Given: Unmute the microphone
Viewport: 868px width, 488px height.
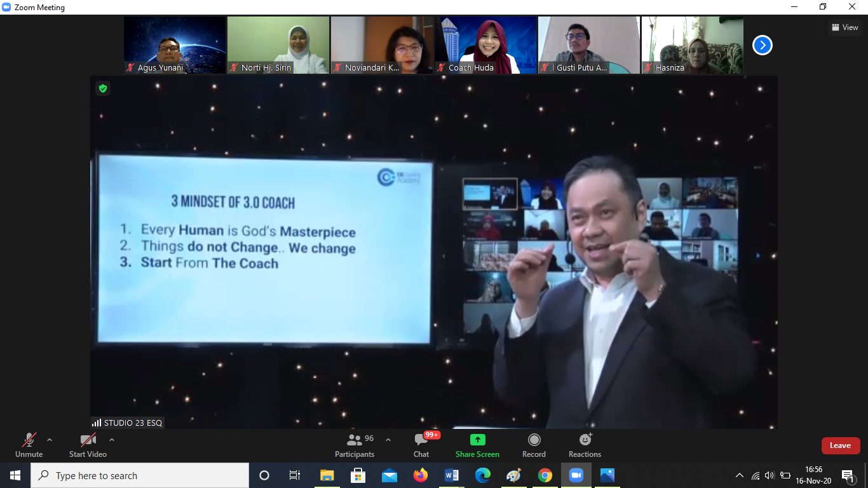Looking at the screenshot, I should (29, 440).
